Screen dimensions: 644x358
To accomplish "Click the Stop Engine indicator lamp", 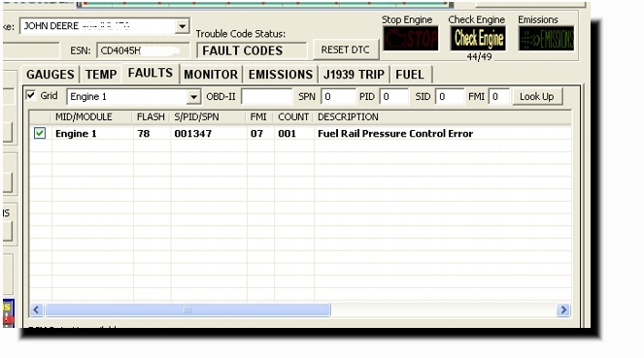I will pyautogui.click(x=410, y=39).
